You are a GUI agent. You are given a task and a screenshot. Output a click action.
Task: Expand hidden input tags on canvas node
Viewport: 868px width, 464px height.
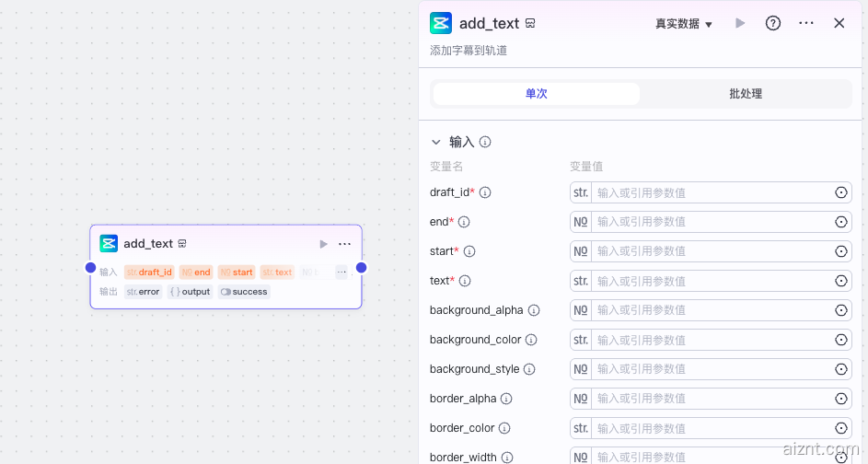(341, 272)
